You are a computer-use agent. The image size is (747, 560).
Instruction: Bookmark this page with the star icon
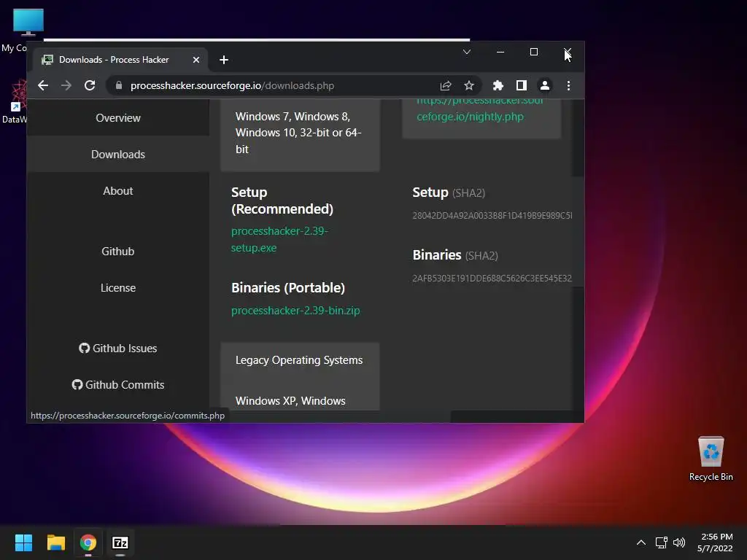pos(469,86)
